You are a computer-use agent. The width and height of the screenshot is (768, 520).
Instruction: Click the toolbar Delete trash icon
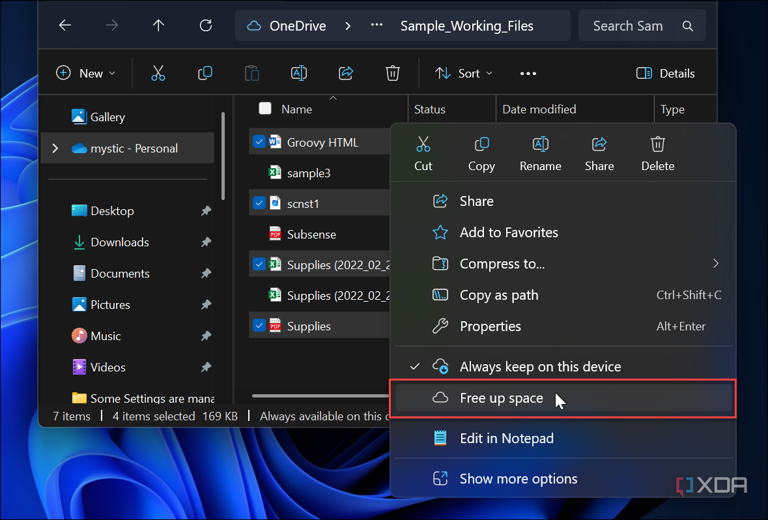(393, 73)
